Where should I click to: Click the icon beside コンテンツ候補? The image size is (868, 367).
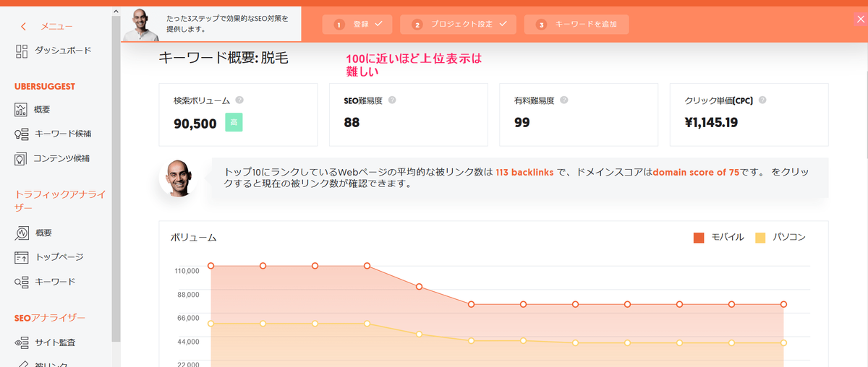pyautogui.click(x=21, y=158)
